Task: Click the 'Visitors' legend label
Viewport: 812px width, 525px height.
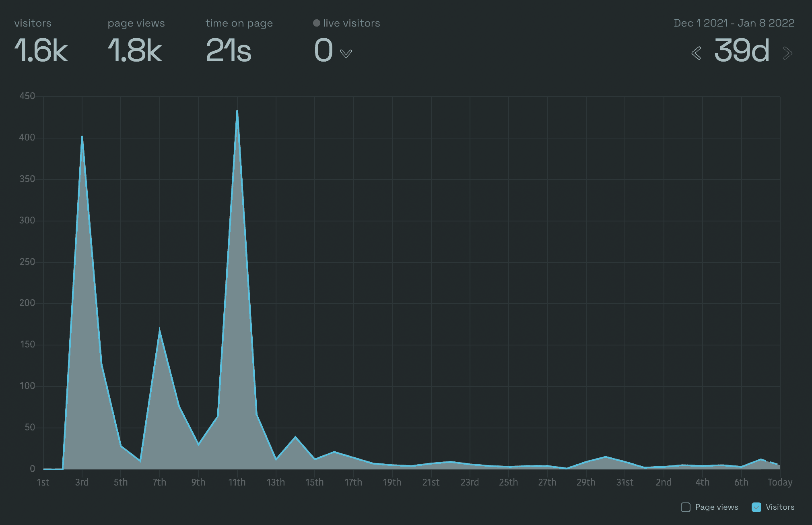Action: pyautogui.click(x=780, y=507)
